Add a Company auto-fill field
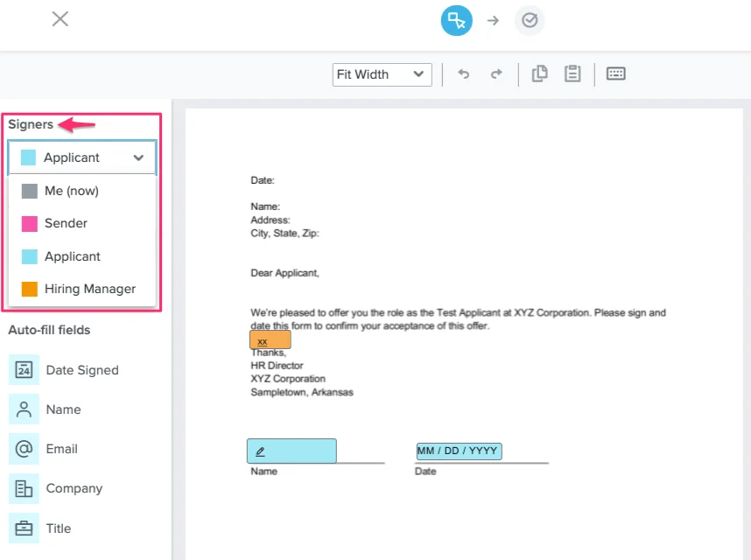Image resolution: width=751 pixels, height=560 pixels. tap(24, 488)
